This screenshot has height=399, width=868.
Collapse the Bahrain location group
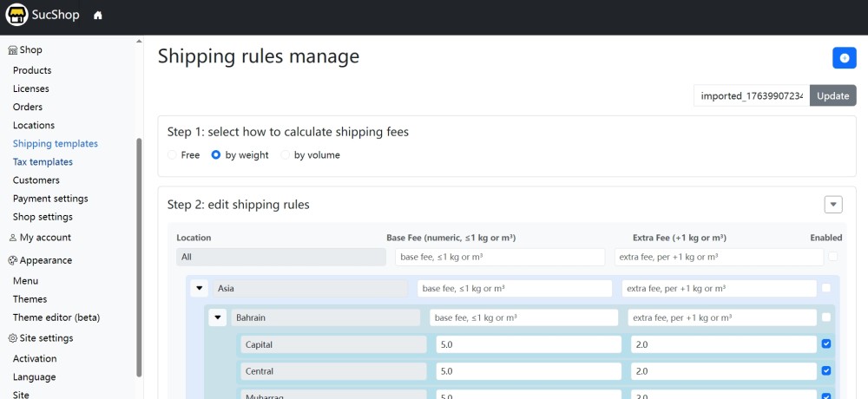218,318
